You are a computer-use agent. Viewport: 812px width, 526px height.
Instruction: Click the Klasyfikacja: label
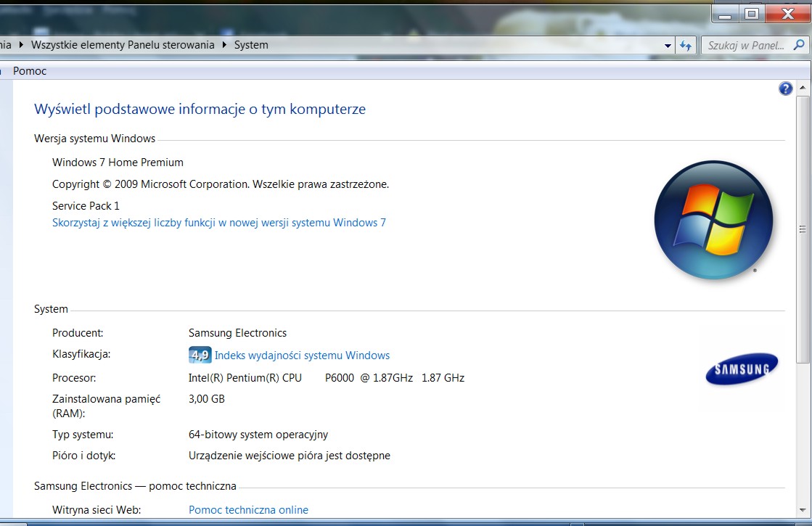[81, 354]
